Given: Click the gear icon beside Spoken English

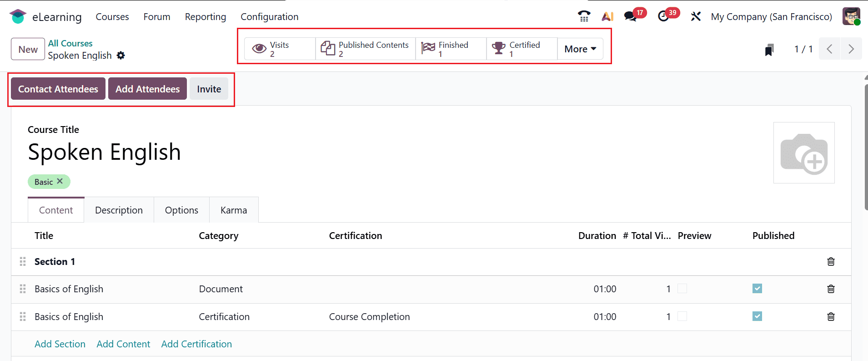Looking at the screenshot, I should [120, 55].
